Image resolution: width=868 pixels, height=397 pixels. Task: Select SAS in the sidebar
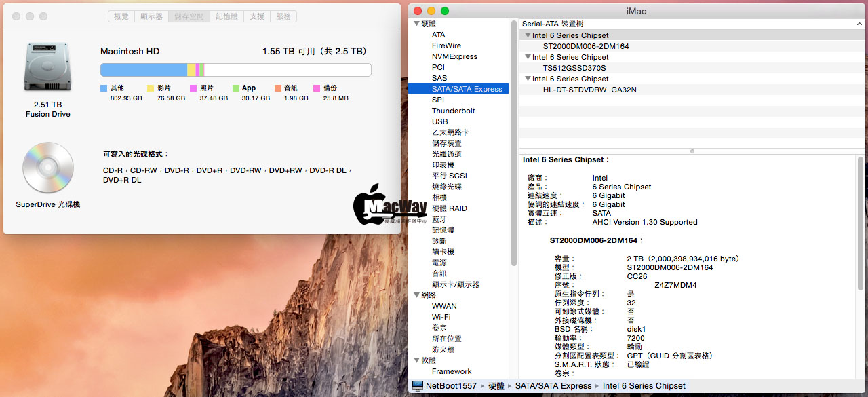439,78
